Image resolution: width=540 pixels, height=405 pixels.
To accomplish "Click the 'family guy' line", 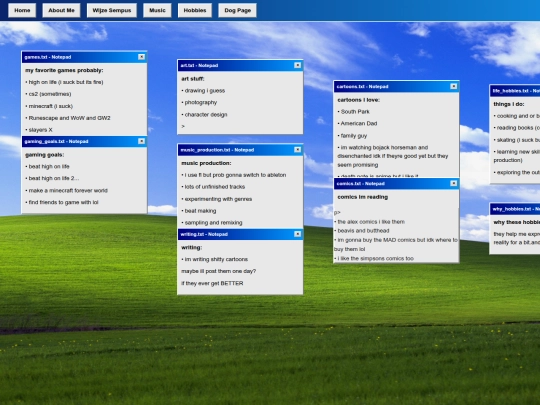I will (x=352, y=136).
